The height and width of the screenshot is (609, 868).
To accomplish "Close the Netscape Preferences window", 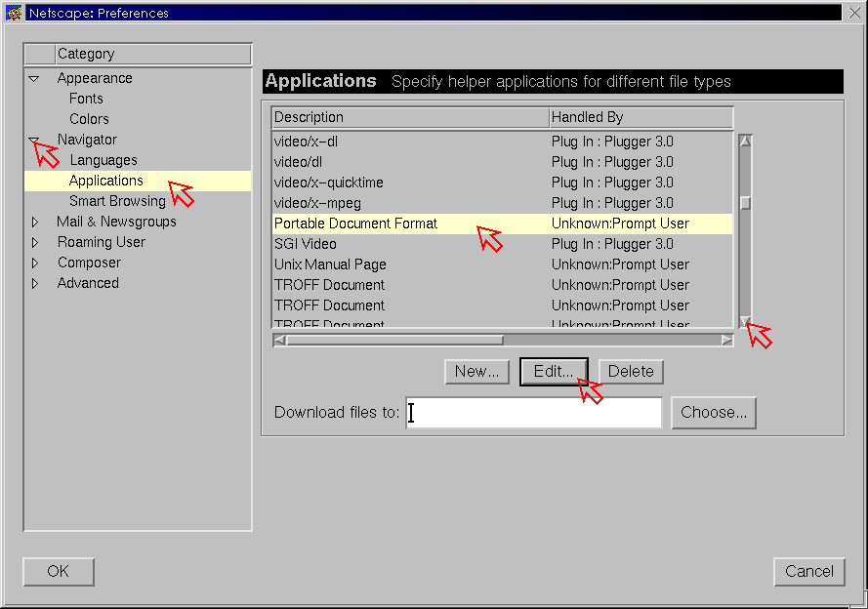I will tap(854, 13).
